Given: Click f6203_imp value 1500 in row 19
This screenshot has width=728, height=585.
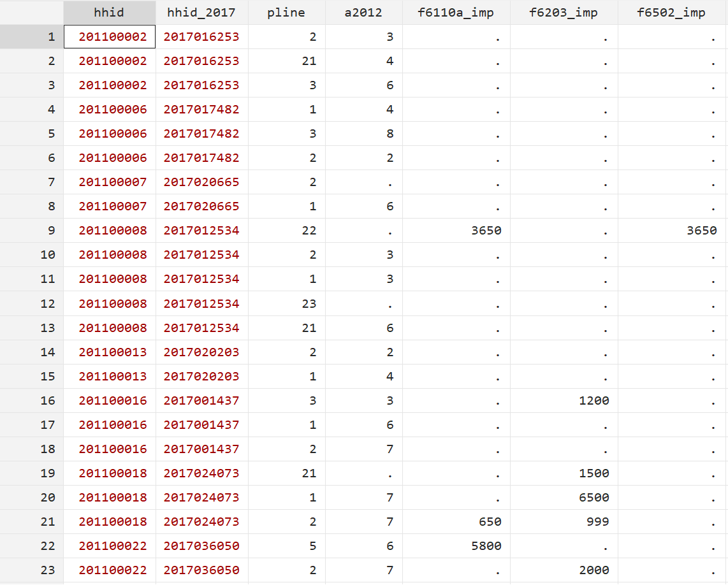Looking at the screenshot, I should coord(564,473).
